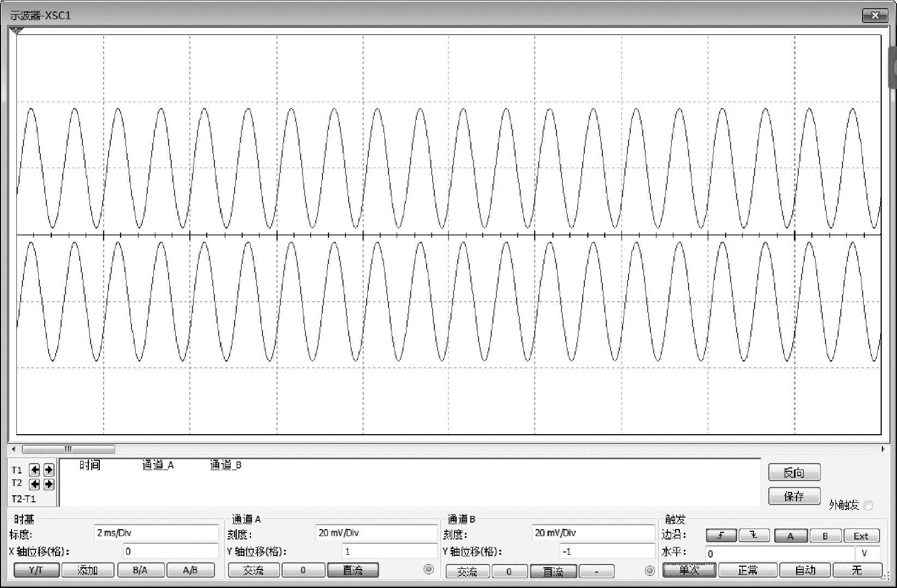This screenshot has height=588, width=897.
Task: Click the 时基 group label
Action: [x=25, y=520]
